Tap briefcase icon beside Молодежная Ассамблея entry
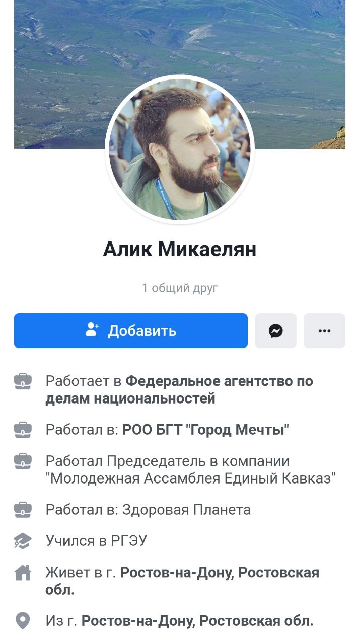Screen dimensions: 359x644 click(x=23, y=461)
